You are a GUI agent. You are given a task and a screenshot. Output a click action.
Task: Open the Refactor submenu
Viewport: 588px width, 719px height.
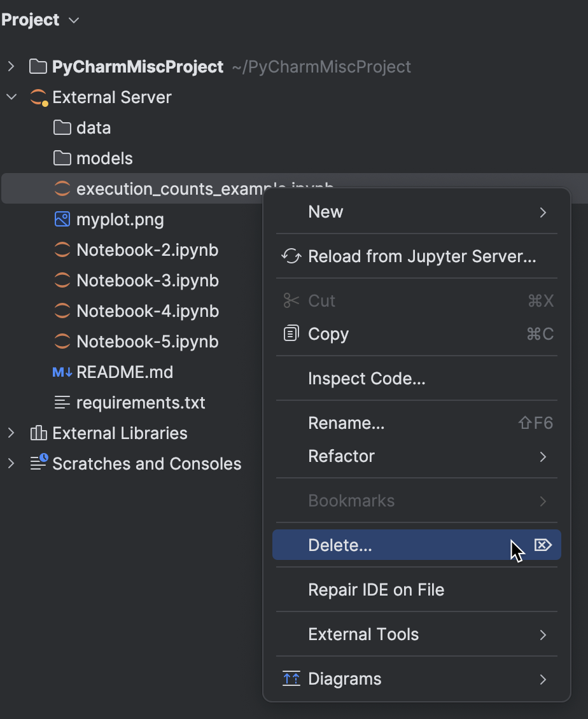342,456
